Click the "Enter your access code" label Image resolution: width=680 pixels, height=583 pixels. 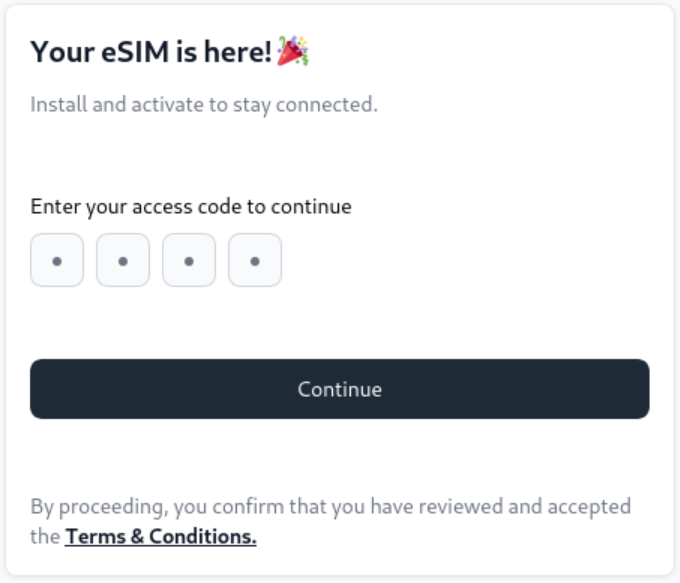coord(191,207)
